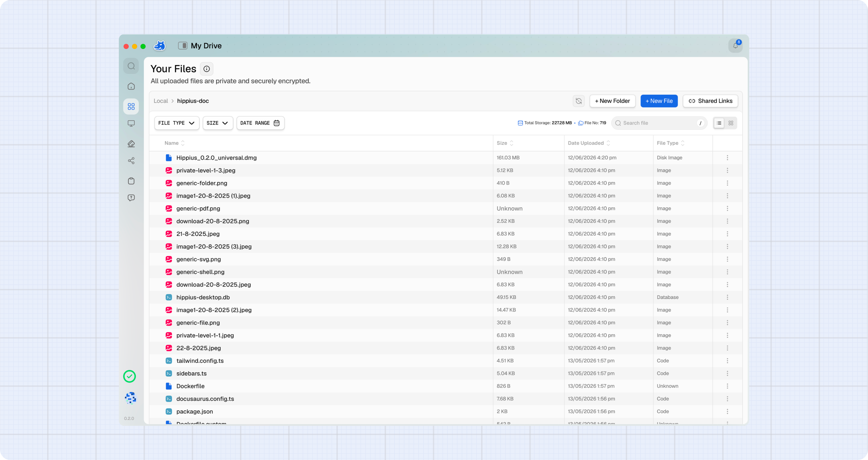Switch to grid view
Viewport: 868px width, 460px height.
(x=731, y=123)
